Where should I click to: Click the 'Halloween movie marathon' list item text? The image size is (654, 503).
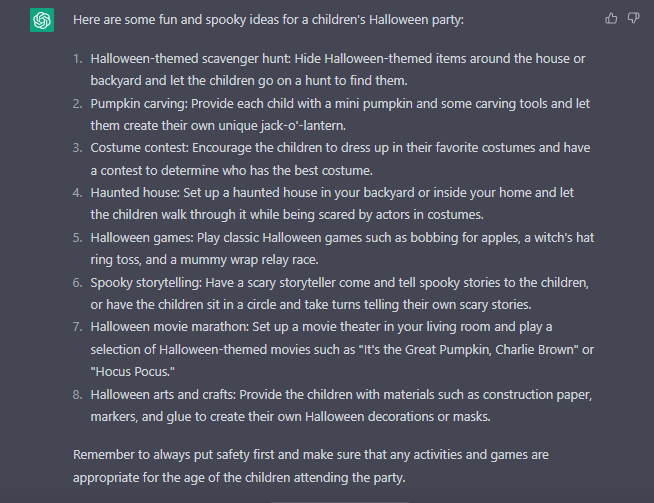coord(169,327)
